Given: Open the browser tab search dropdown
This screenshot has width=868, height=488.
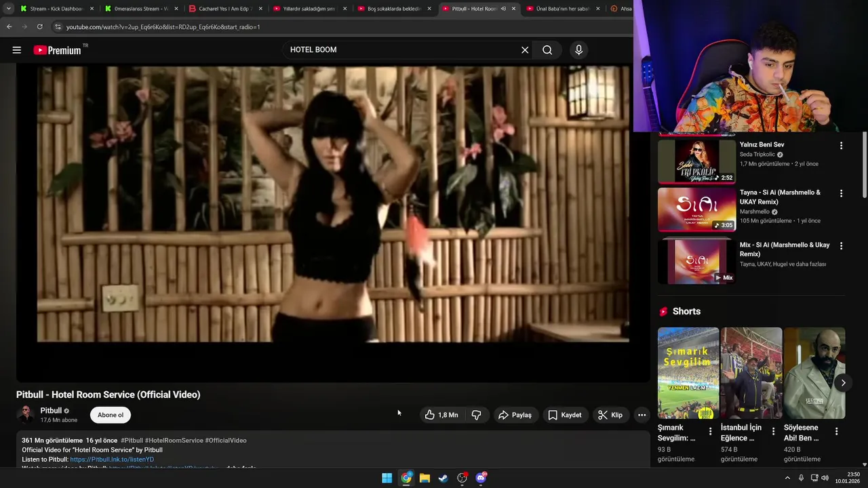Looking at the screenshot, I should click(x=8, y=9).
